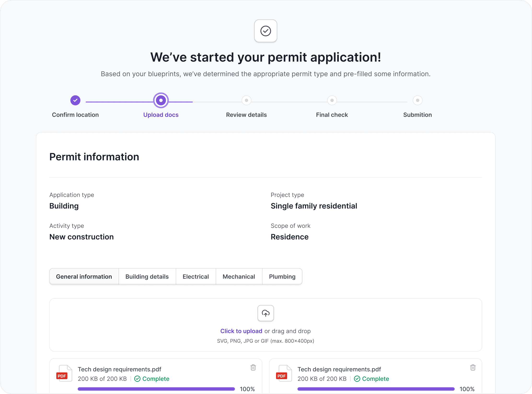Switch to the Building details tab
532x394 pixels.
point(147,276)
